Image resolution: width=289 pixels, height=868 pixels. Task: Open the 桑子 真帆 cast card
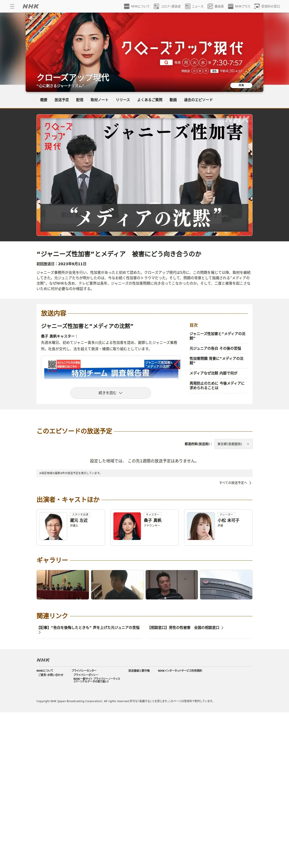(x=144, y=527)
